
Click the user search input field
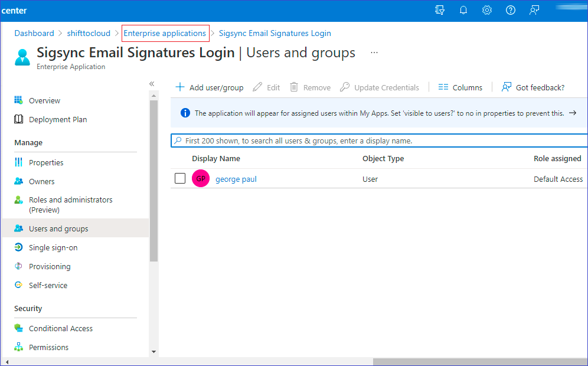[x=378, y=141]
